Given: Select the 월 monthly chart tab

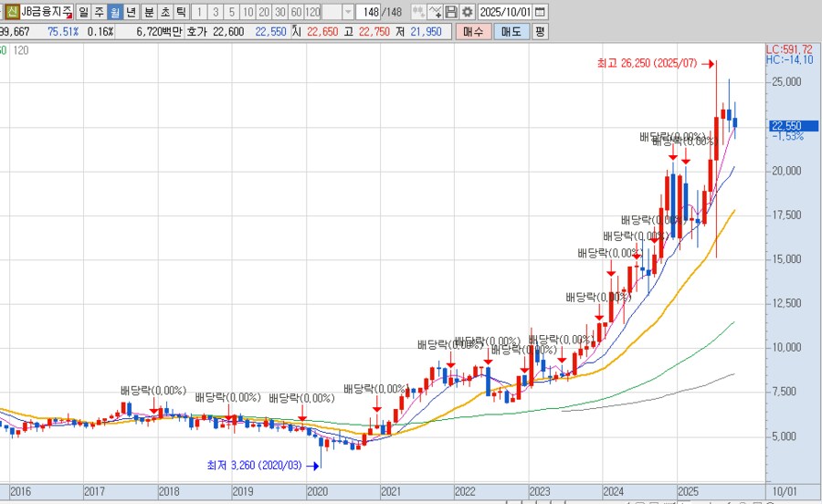Looking at the screenshot, I should 115,12.
